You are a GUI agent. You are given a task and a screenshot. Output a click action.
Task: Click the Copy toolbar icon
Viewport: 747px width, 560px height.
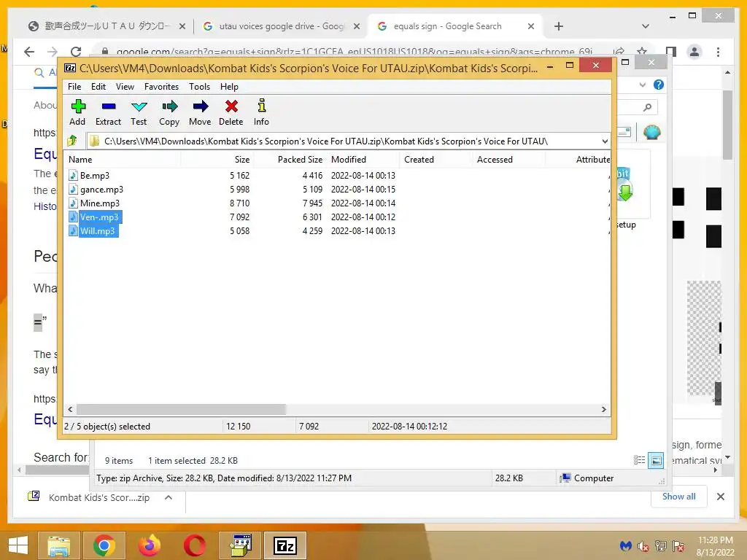[x=169, y=112]
